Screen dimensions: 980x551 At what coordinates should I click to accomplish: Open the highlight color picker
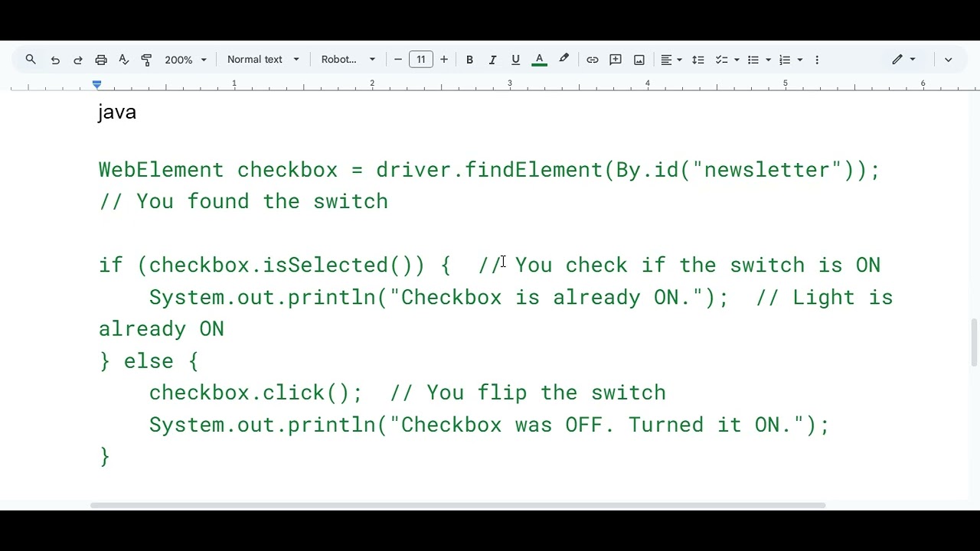click(x=564, y=60)
